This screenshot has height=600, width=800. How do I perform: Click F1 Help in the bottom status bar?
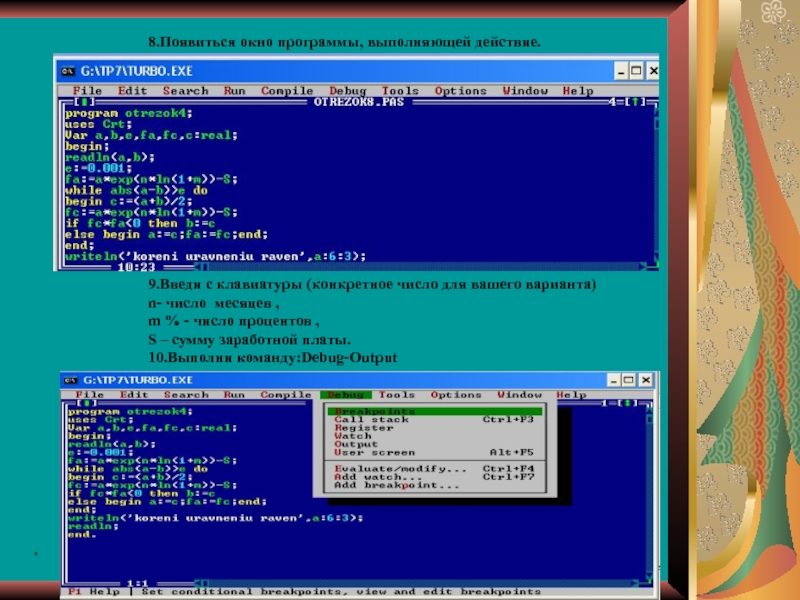click(x=93, y=591)
